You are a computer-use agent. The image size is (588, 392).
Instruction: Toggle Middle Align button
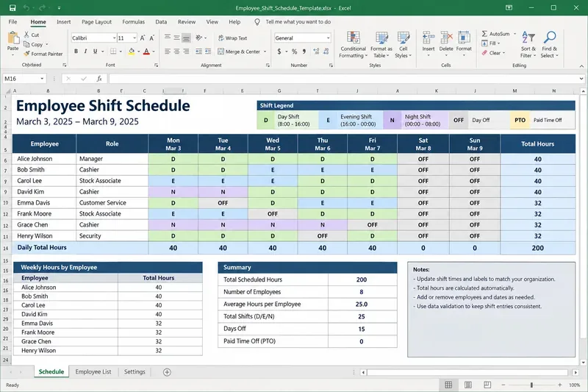pyautogui.click(x=176, y=38)
